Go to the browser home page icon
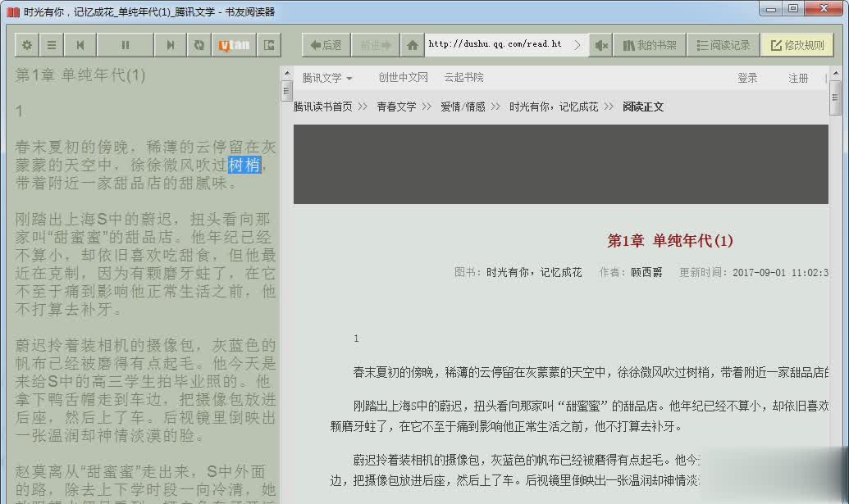Viewport: 849px width, 504px height. click(x=413, y=45)
